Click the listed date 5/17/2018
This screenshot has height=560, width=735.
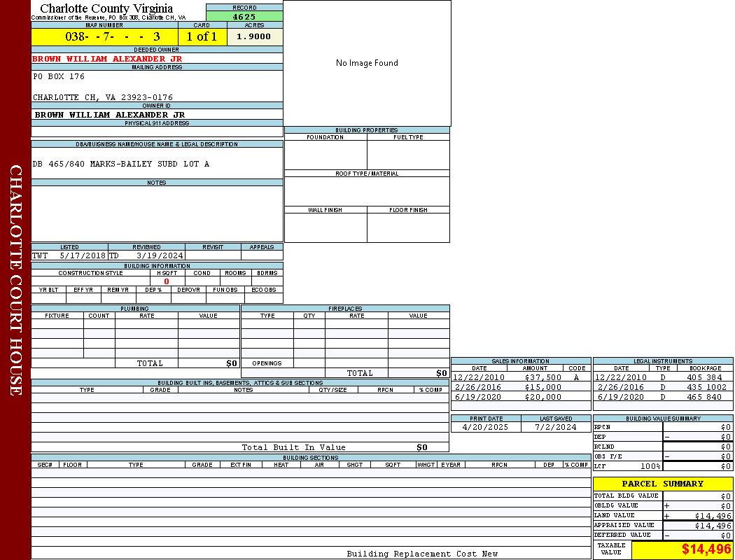(82, 255)
